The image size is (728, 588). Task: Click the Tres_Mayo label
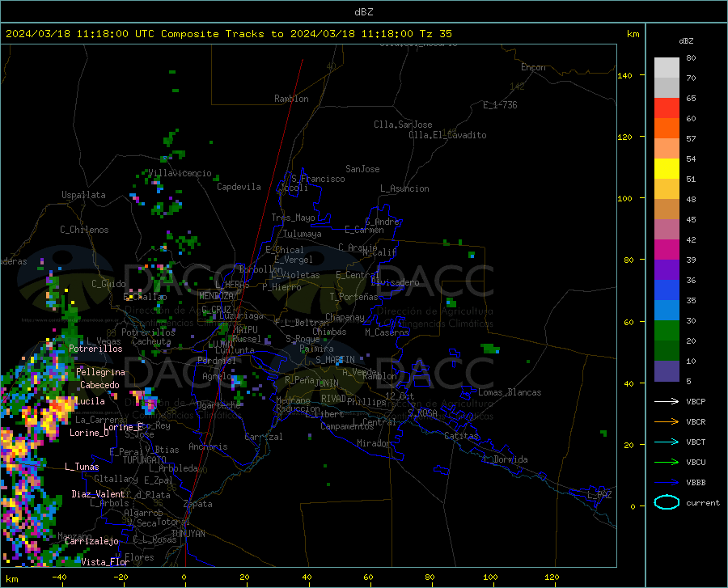click(x=293, y=218)
